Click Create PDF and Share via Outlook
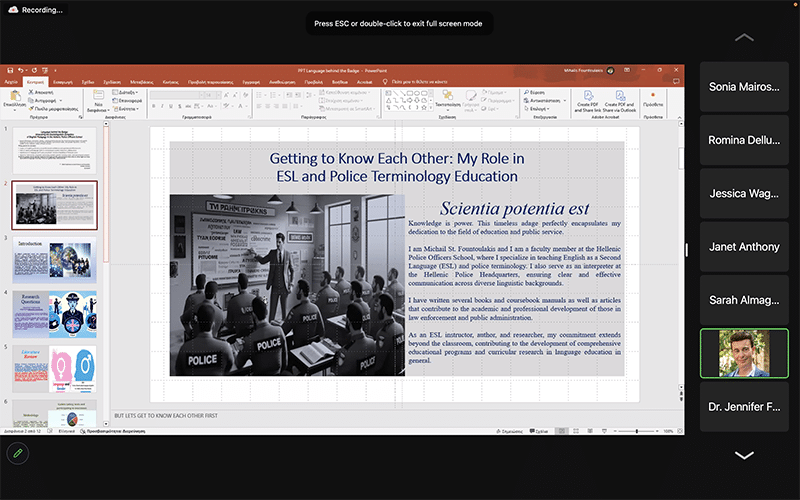The image size is (800, 500). tap(618, 95)
